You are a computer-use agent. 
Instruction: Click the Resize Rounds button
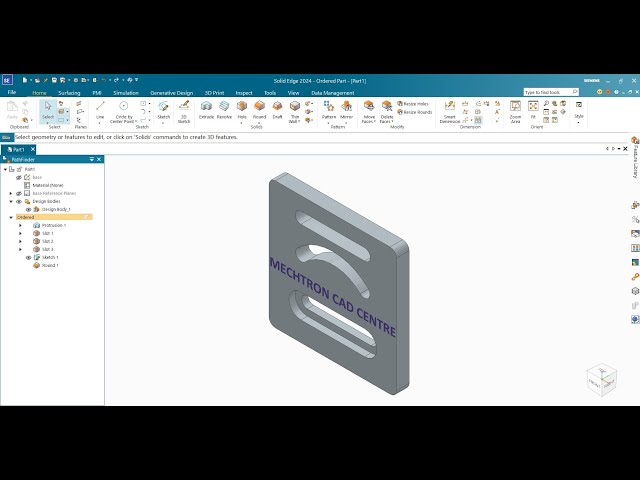pyautogui.click(x=414, y=112)
